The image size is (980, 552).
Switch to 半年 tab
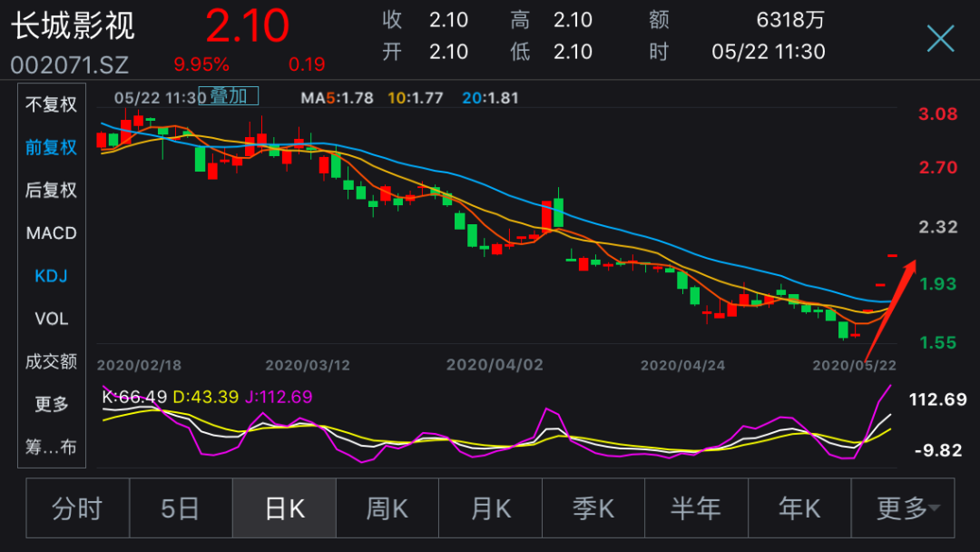[x=696, y=508]
